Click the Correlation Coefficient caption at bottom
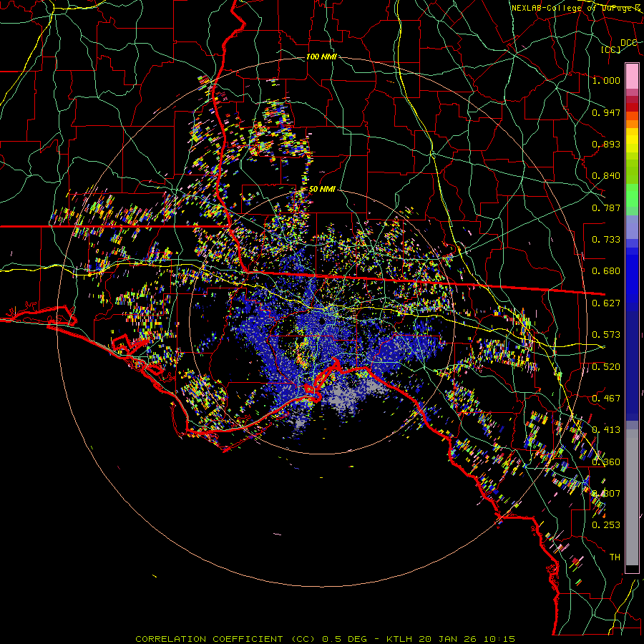The width and height of the screenshot is (644, 644). (325, 639)
